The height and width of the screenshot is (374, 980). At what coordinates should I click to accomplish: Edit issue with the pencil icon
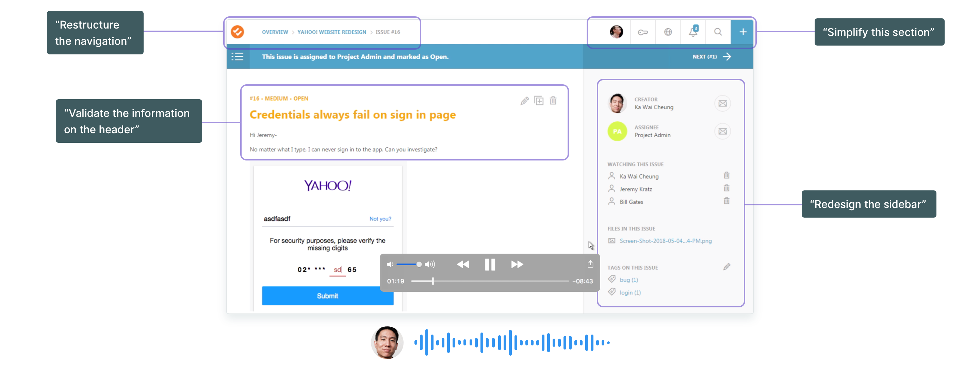[x=524, y=101]
